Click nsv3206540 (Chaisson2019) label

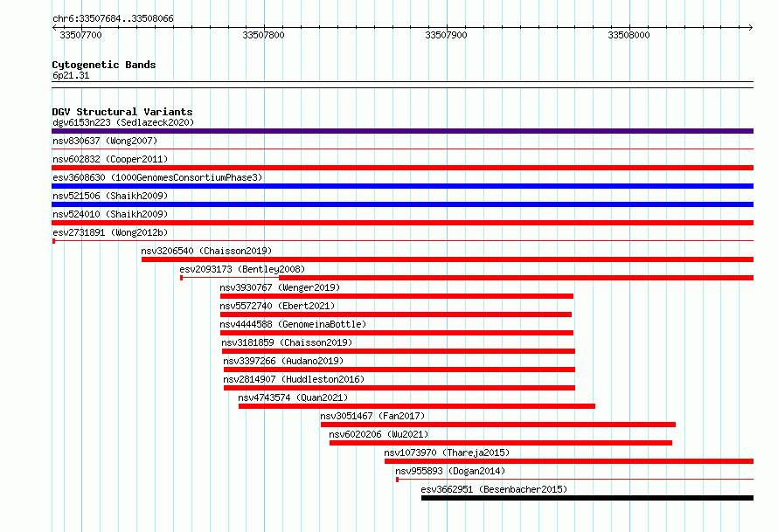(206, 251)
